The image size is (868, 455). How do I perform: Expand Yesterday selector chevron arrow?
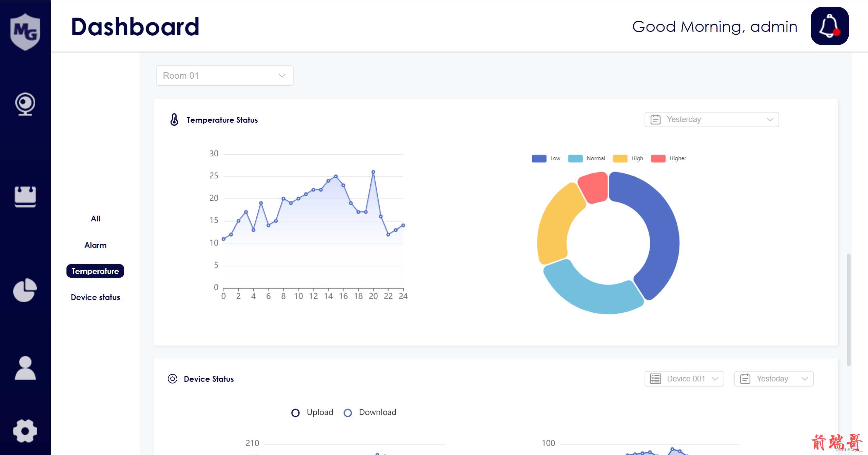770,119
